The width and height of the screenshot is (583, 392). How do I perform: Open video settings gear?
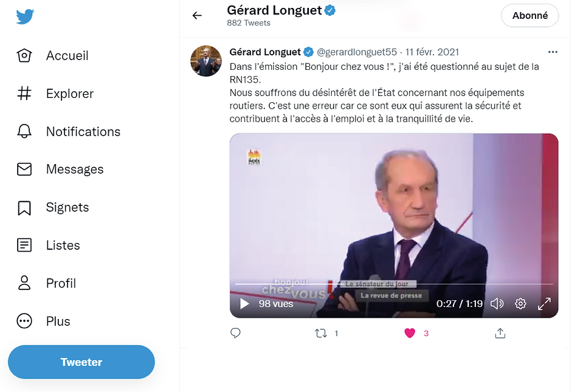point(520,304)
